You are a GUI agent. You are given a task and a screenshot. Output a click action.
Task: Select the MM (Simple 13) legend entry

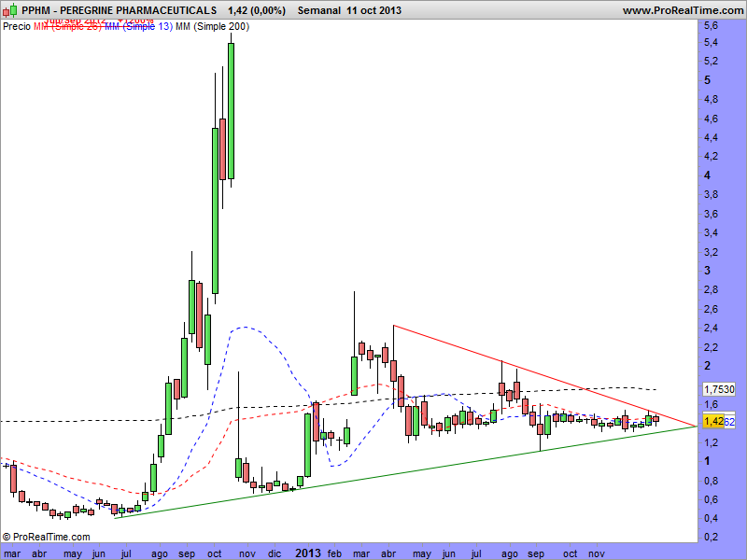click(138, 27)
